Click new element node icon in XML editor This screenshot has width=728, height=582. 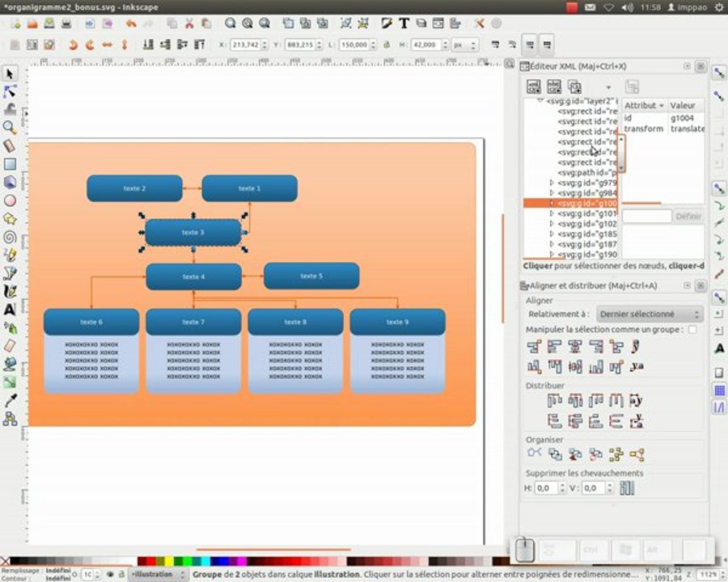pyautogui.click(x=534, y=86)
